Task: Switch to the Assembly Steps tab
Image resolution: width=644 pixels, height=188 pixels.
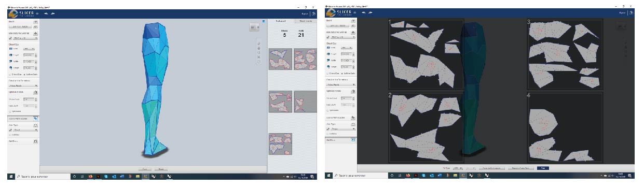Action: point(305,21)
